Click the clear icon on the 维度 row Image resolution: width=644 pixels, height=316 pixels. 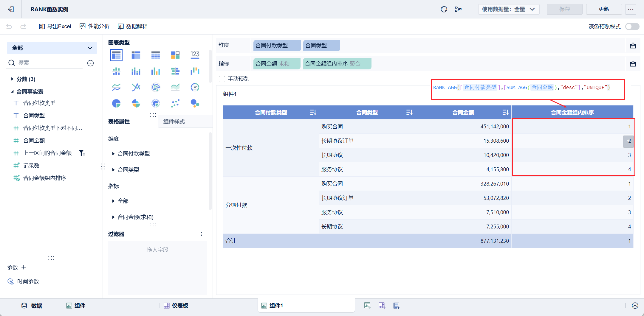click(633, 46)
